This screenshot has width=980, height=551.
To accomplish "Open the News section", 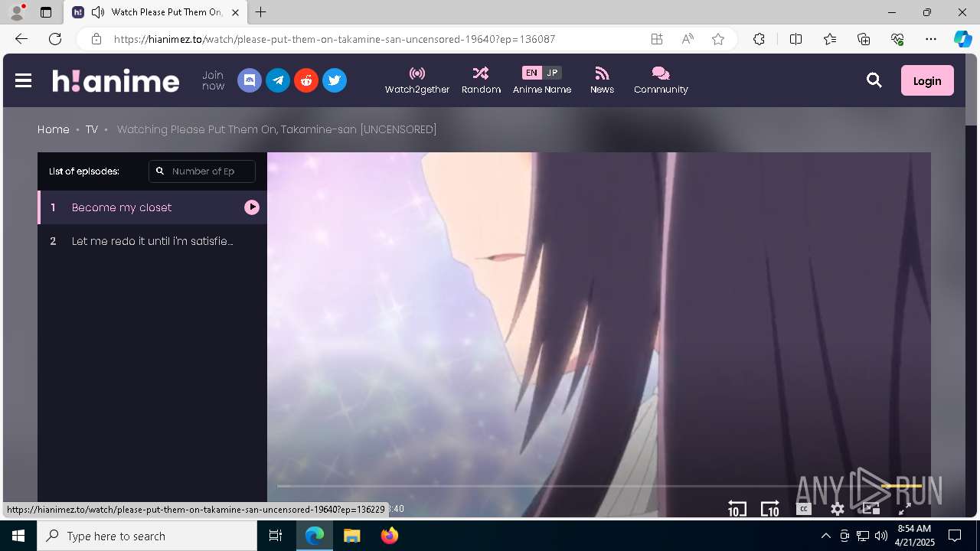I will [x=602, y=80].
